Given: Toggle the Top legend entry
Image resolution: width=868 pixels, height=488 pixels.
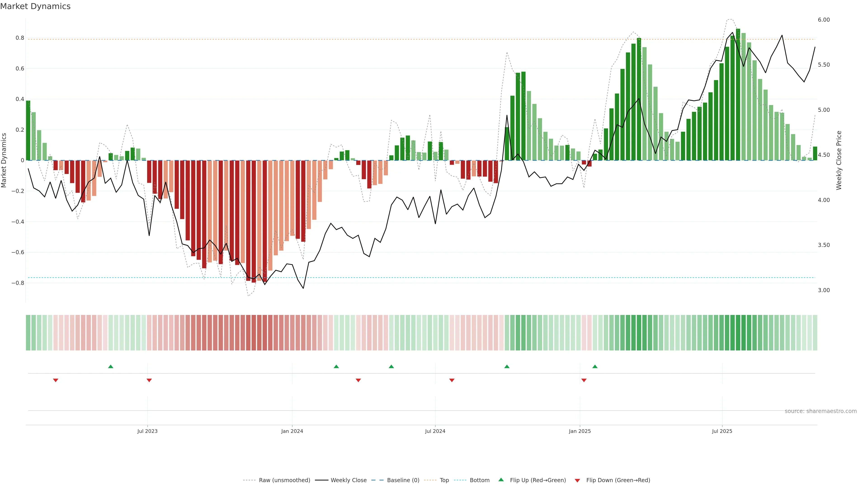Looking at the screenshot, I should click(444, 480).
